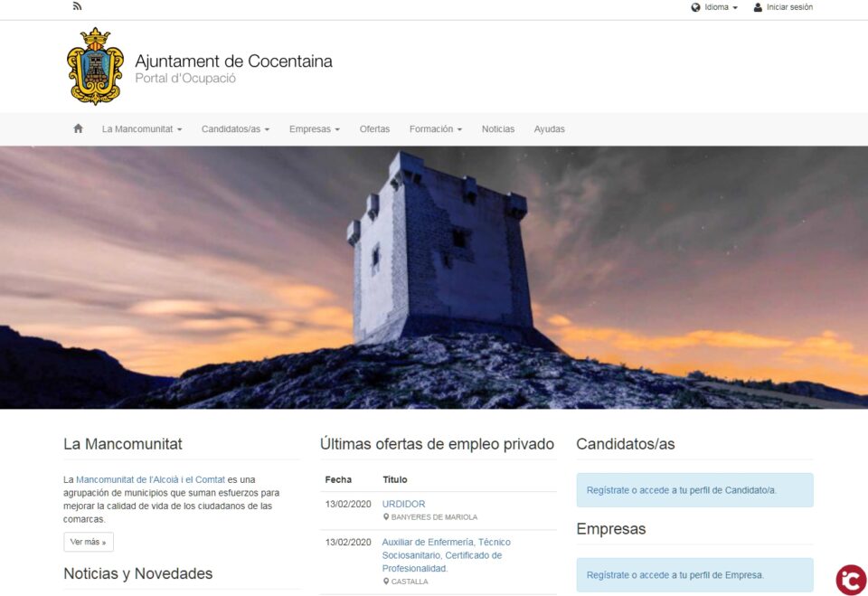Open the URDIDOR job offer link
This screenshot has height=596, width=868.
(402, 503)
